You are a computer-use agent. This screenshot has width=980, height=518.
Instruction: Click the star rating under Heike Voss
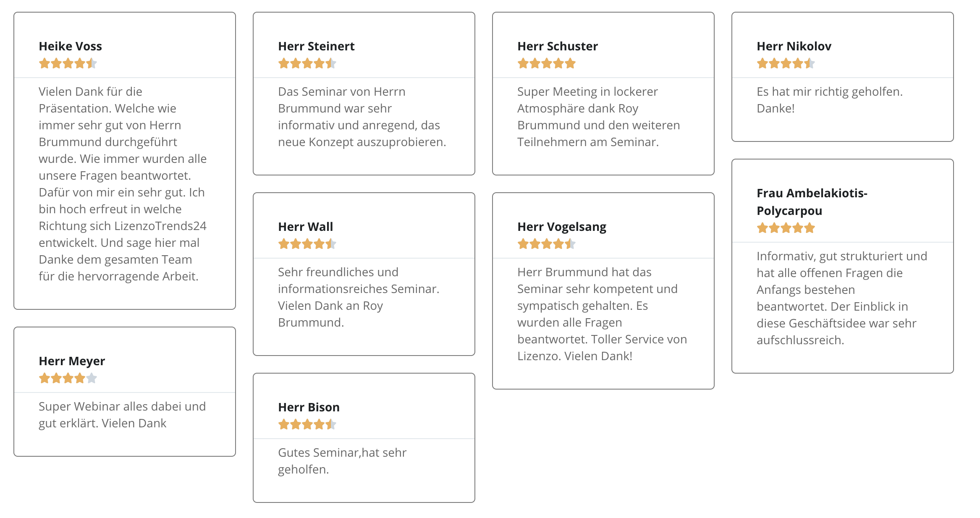tap(68, 64)
